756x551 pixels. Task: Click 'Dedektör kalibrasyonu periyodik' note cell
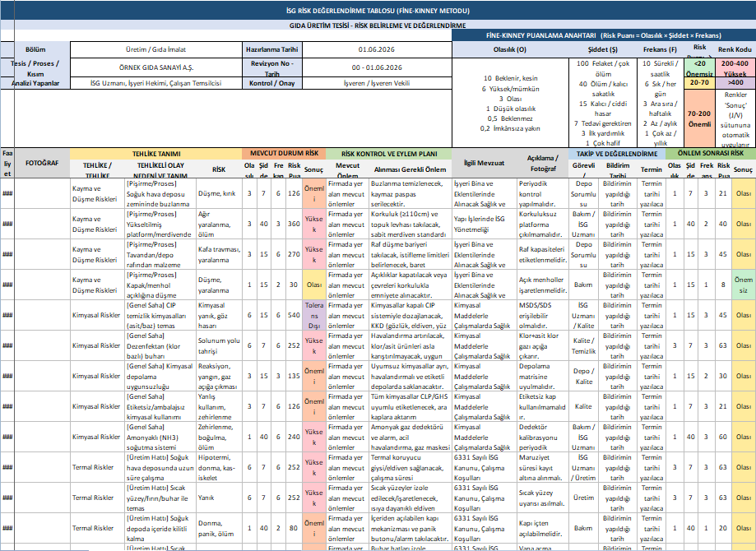543,436
